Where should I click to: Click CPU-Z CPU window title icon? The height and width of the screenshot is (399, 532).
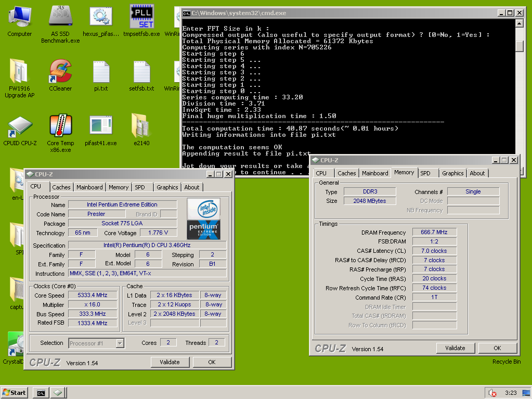click(x=30, y=174)
